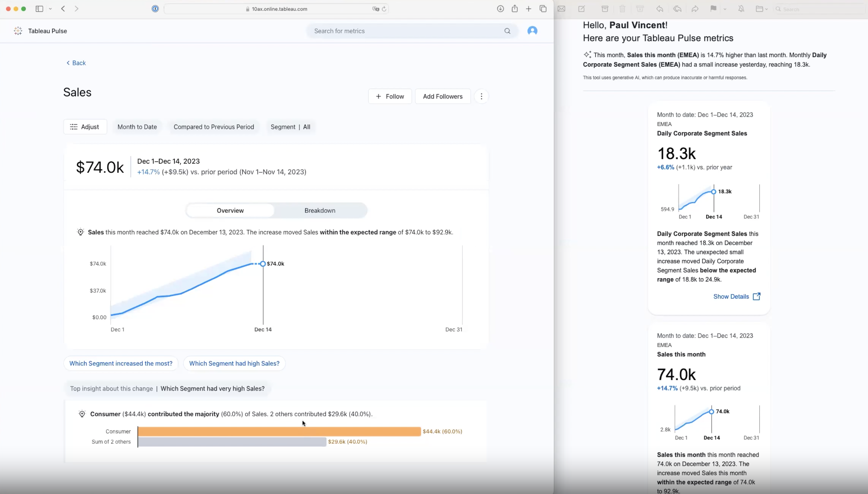The height and width of the screenshot is (494, 868).
Task: Forward the message in Mail
Action: pos(695,9)
